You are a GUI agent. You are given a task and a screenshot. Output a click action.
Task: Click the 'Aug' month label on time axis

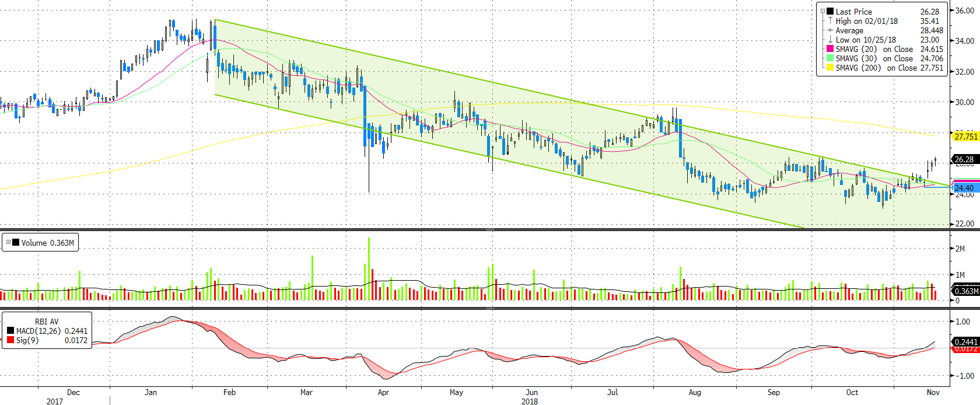[695, 392]
